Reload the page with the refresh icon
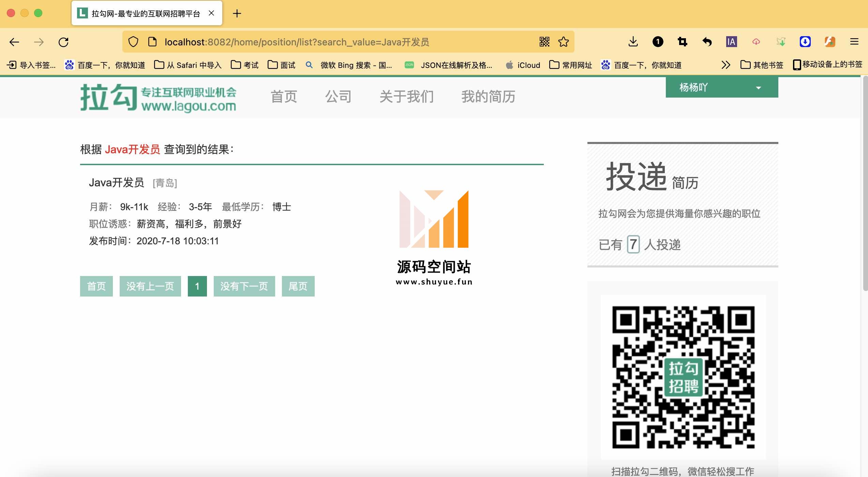This screenshot has width=868, height=477. (64, 42)
